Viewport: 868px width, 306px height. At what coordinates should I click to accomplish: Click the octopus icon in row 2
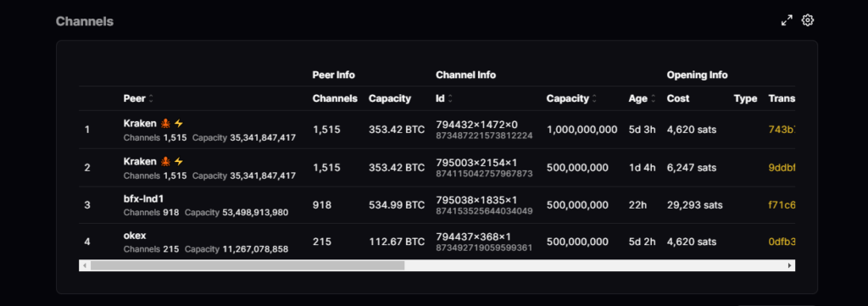(x=165, y=162)
